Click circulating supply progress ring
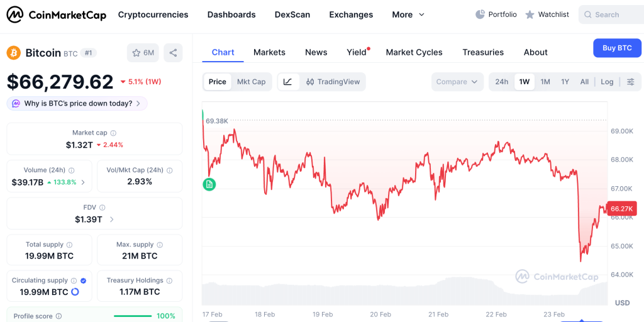 pos(75,292)
